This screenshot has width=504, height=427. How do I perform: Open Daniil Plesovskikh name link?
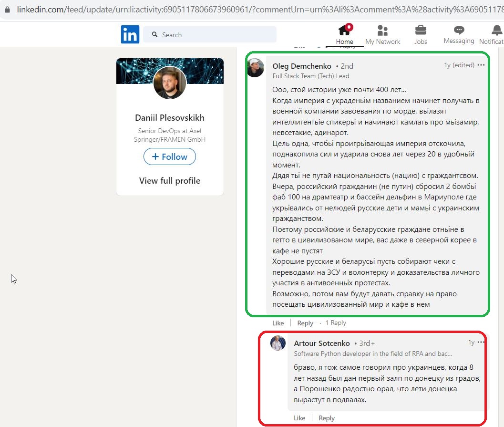click(170, 118)
